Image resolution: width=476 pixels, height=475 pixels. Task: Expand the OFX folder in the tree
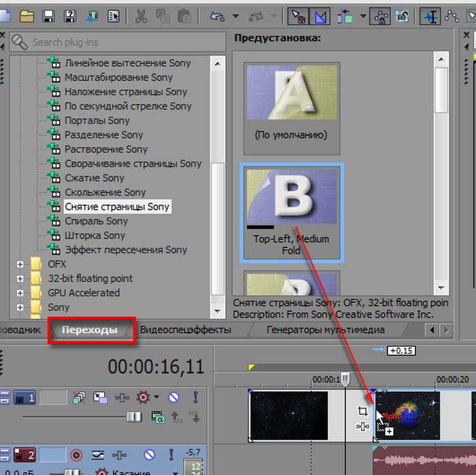coord(19,264)
